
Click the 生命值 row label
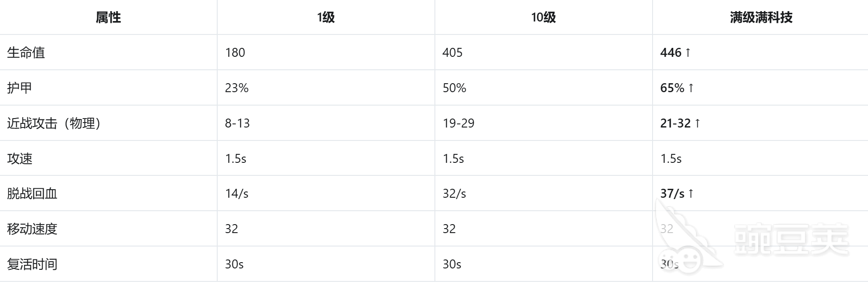[x=26, y=52]
